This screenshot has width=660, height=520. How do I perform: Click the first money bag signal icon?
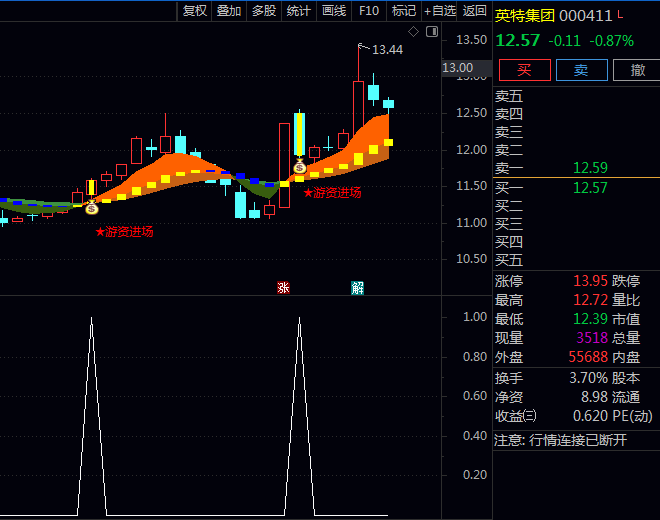pos(92,208)
